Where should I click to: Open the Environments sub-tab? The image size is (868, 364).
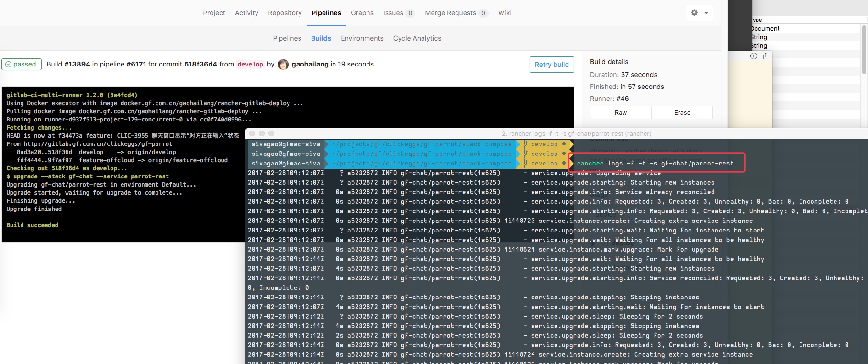362,38
